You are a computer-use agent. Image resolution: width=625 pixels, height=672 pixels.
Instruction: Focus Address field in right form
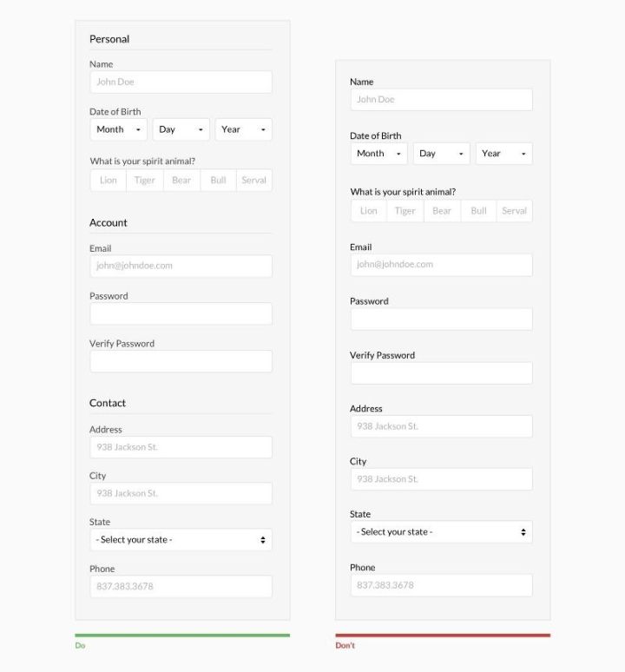pos(441,426)
